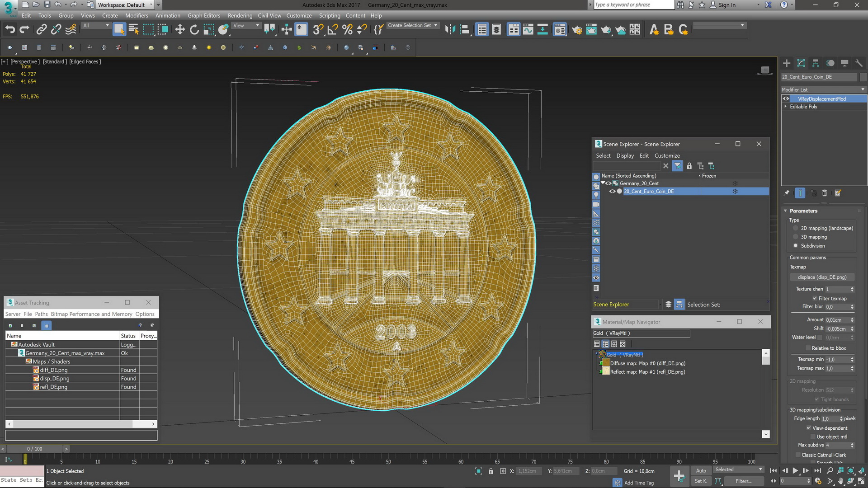Open the All selection filter dropdown
The width and height of the screenshot is (868, 488).
(96, 26)
